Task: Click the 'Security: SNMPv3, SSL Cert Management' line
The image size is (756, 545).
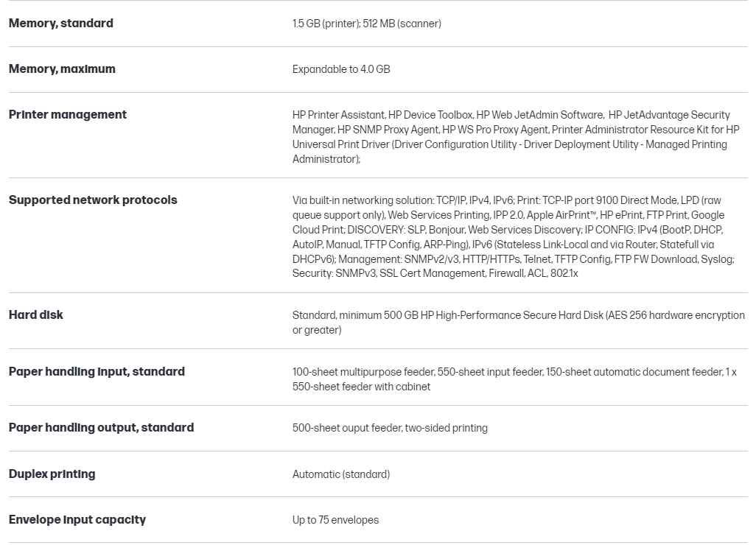Action: [435, 274]
